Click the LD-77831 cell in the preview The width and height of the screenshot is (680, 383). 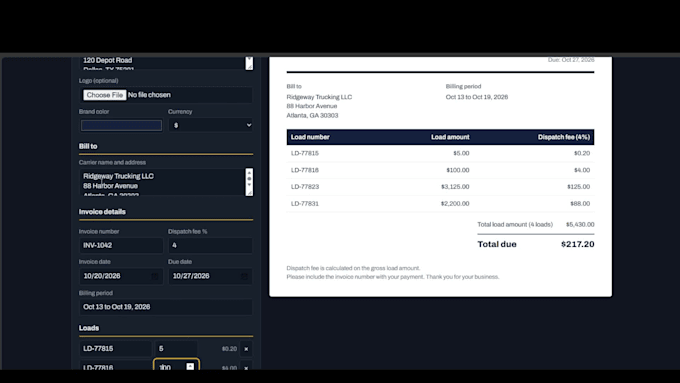[305, 203]
